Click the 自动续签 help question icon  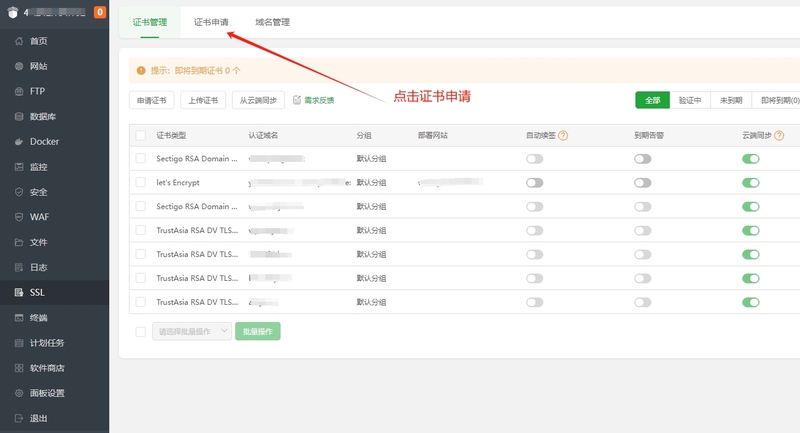563,135
